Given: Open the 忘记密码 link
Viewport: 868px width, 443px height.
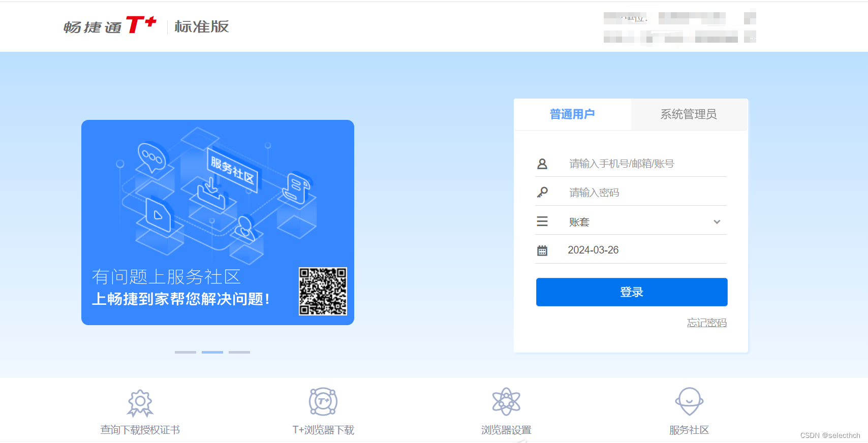Looking at the screenshot, I should pyautogui.click(x=707, y=323).
